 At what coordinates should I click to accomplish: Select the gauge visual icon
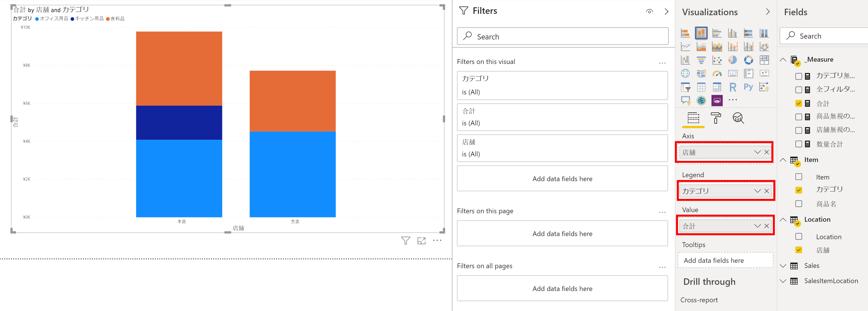point(717,74)
